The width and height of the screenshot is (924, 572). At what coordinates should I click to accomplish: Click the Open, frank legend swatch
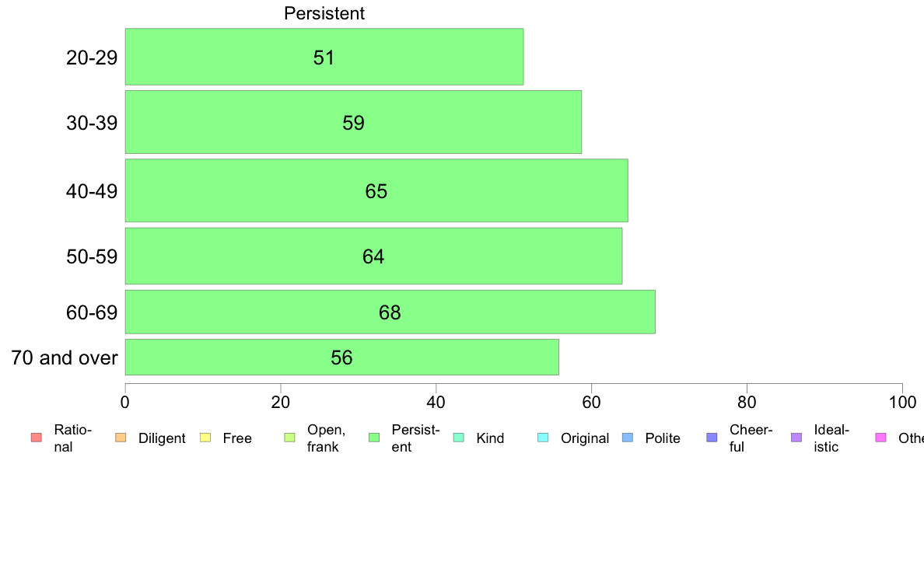coord(289,438)
